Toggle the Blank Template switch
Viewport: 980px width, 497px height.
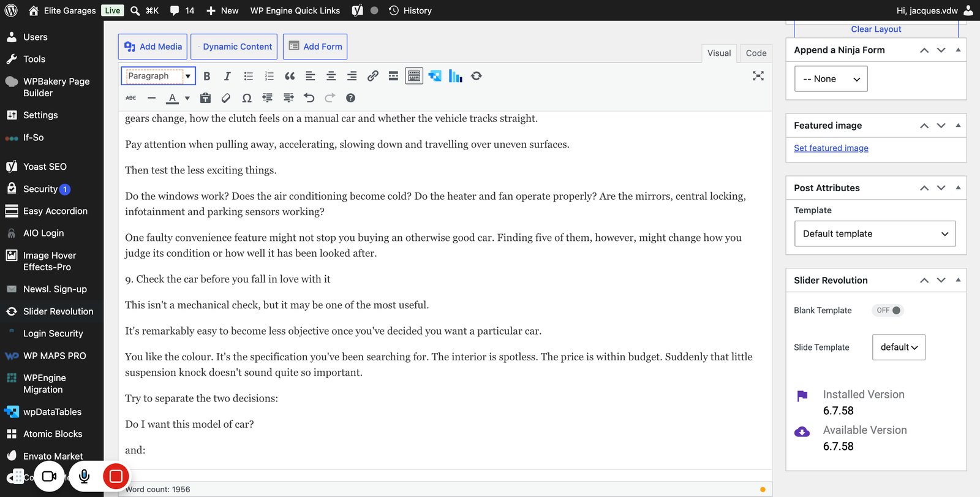(888, 310)
